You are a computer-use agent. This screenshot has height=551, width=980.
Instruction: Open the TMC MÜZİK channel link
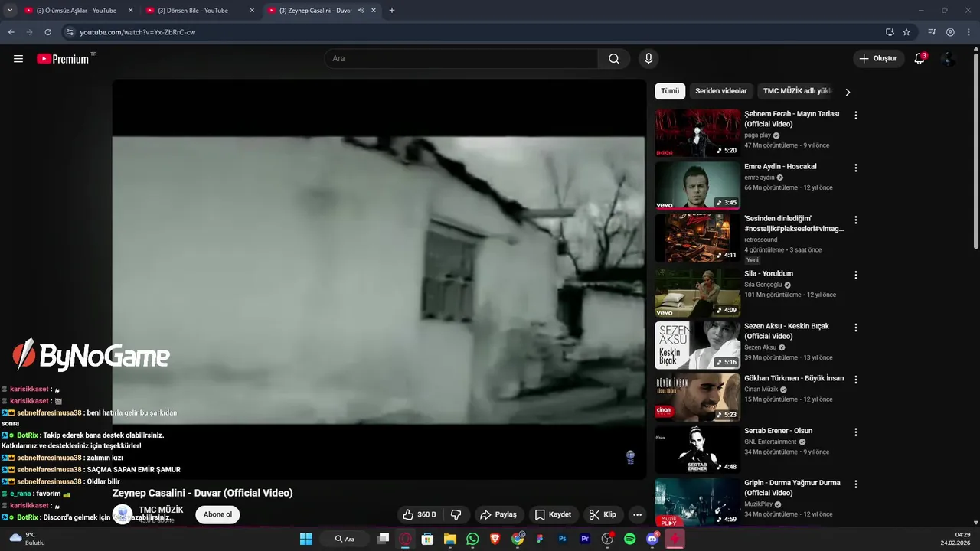pos(161,510)
